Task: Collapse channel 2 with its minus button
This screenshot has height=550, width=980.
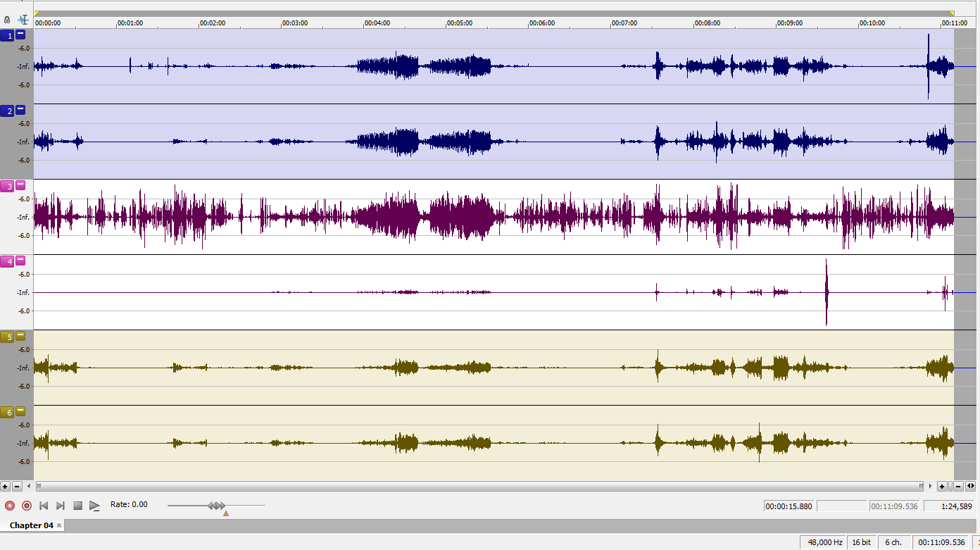Action: [x=20, y=110]
